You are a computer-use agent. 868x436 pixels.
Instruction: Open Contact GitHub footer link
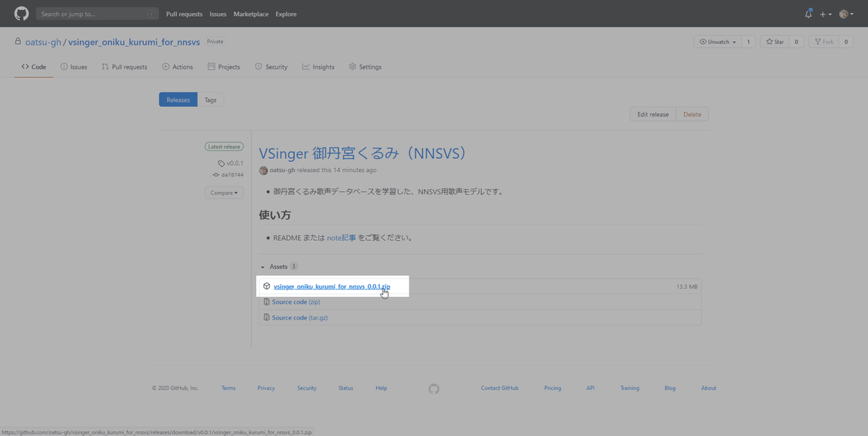click(500, 388)
